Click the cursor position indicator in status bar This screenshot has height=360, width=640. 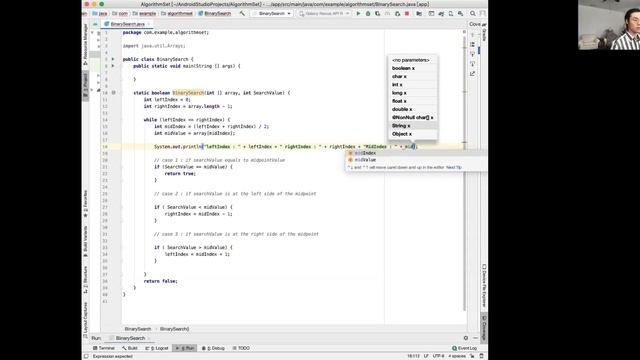[x=413, y=356]
